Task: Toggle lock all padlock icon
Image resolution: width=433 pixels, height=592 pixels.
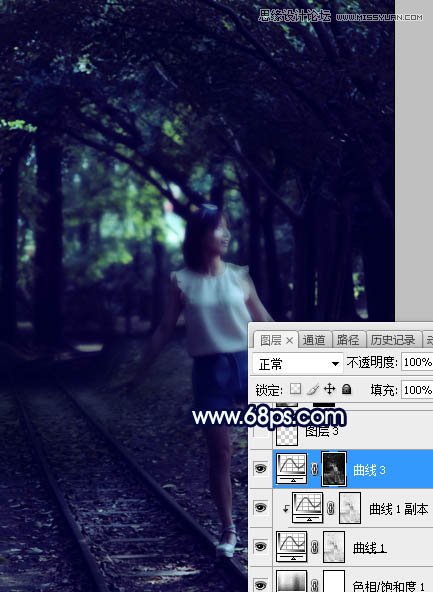Action: 346,389
